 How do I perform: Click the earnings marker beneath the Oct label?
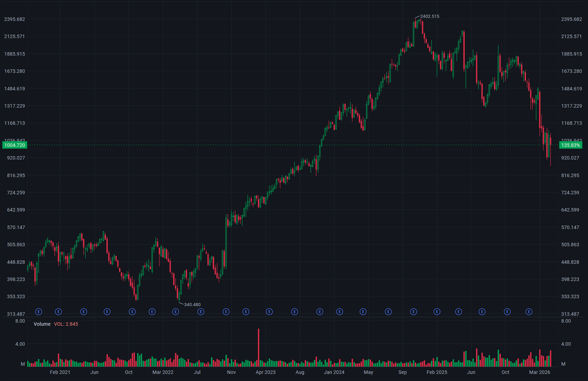click(x=131, y=311)
